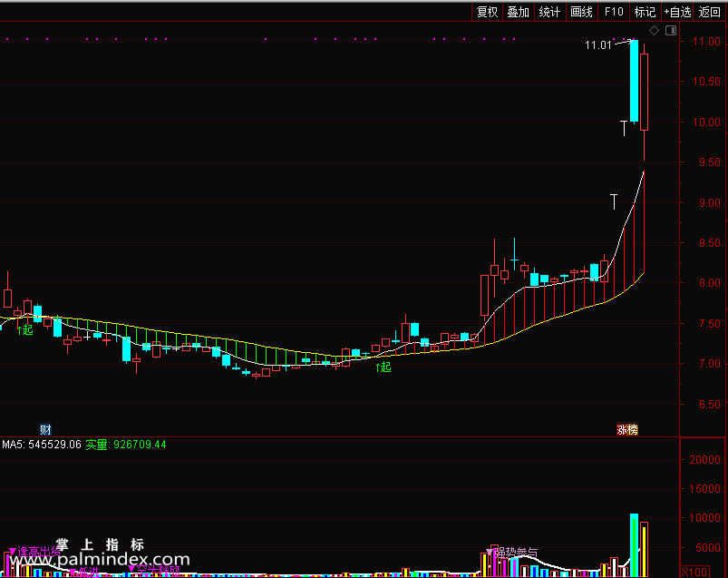
Task: Click the 涨榜 marker on timeline
Action: [626, 430]
